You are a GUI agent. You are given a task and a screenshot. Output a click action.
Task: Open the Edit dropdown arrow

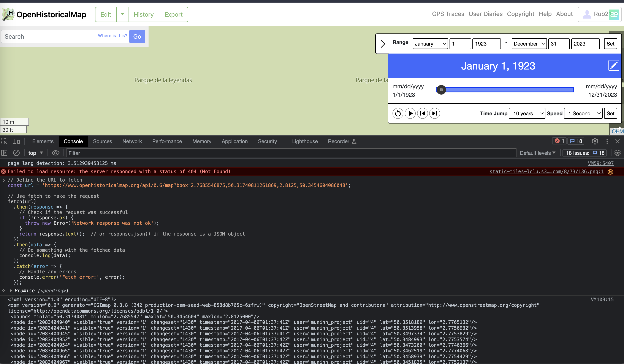[x=122, y=14]
